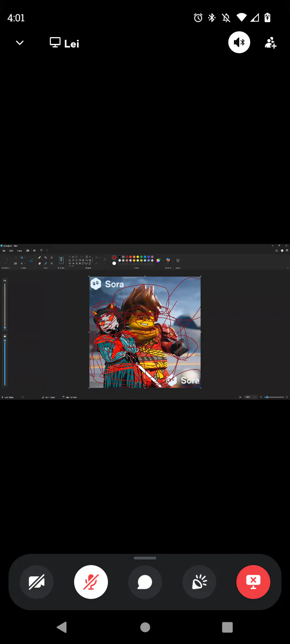Image resolution: width=290 pixels, height=644 pixels.
Task: Open the soundboard megaphone button
Action: (199, 582)
